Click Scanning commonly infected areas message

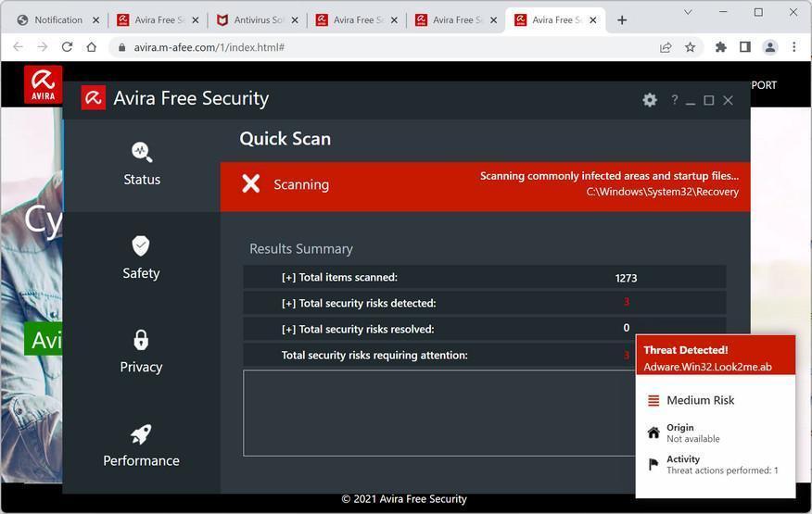[x=609, y=176]
